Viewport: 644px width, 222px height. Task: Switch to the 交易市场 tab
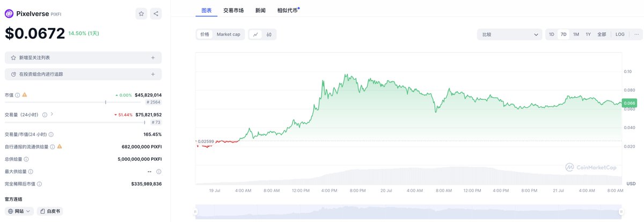tap(233, 10)
